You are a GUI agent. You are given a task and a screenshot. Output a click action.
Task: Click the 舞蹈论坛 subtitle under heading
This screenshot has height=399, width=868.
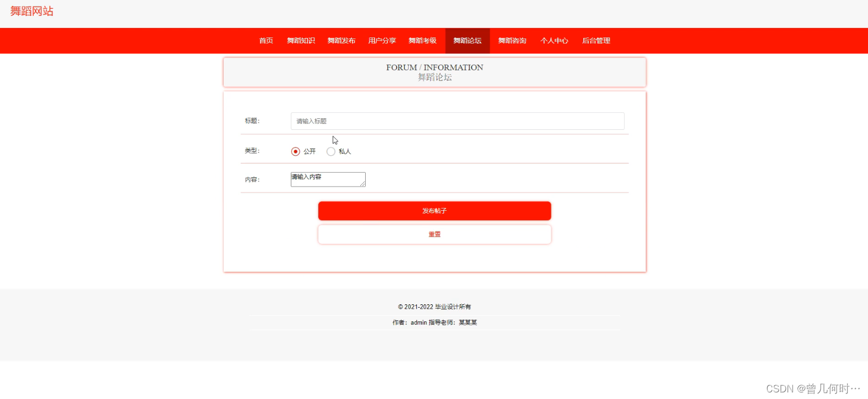coord(435,78)
